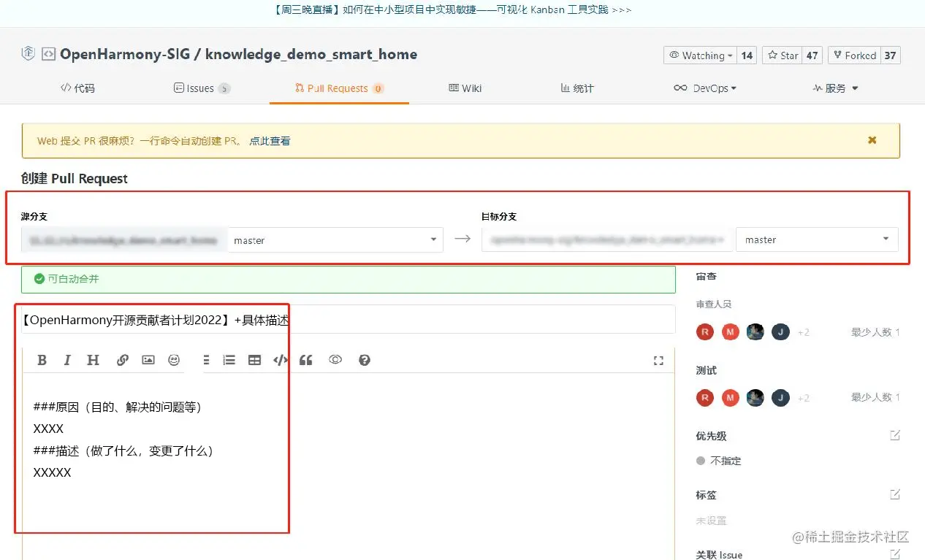925x560 pixels.
Task: Insert a table into the description
Action: [x=254, y=360]
